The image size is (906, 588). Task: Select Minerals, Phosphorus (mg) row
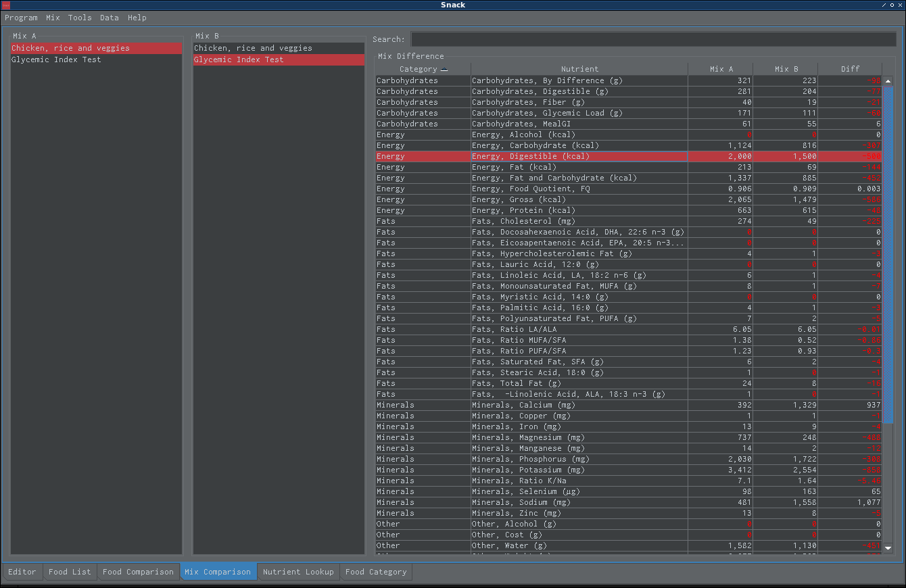[x=628, y=459]
